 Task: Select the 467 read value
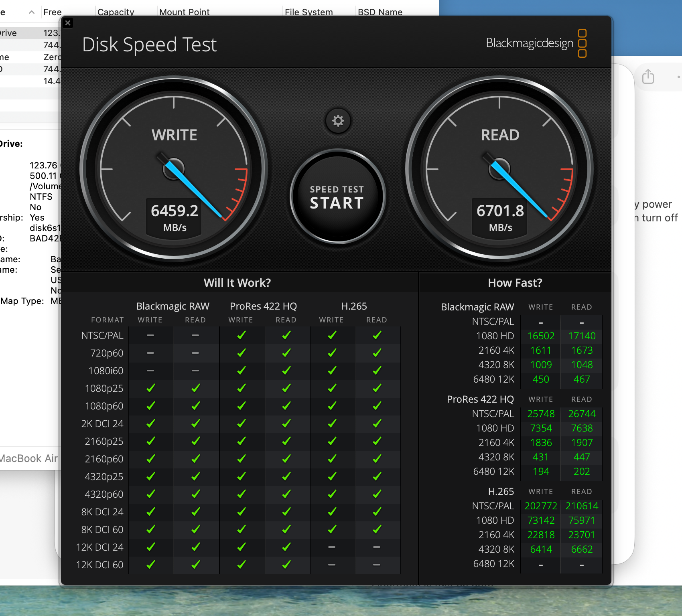pos(582,379)
